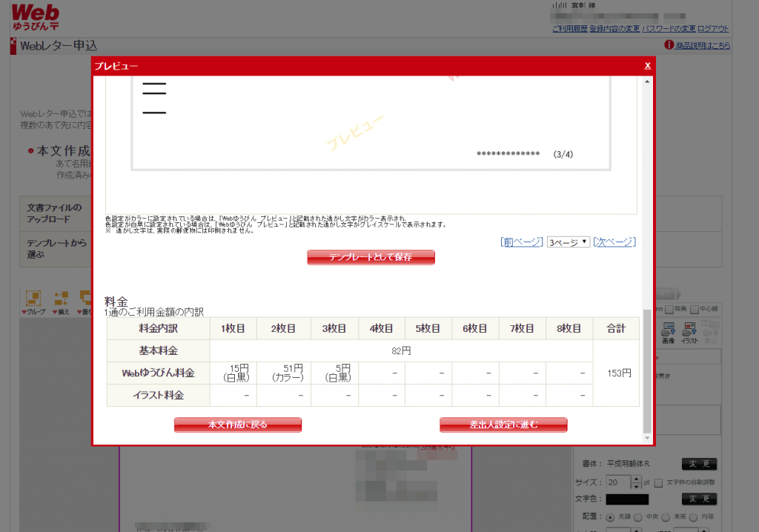Click the Webゆうびん料金 row label
759x532 pixels.
tap(159, 373)
